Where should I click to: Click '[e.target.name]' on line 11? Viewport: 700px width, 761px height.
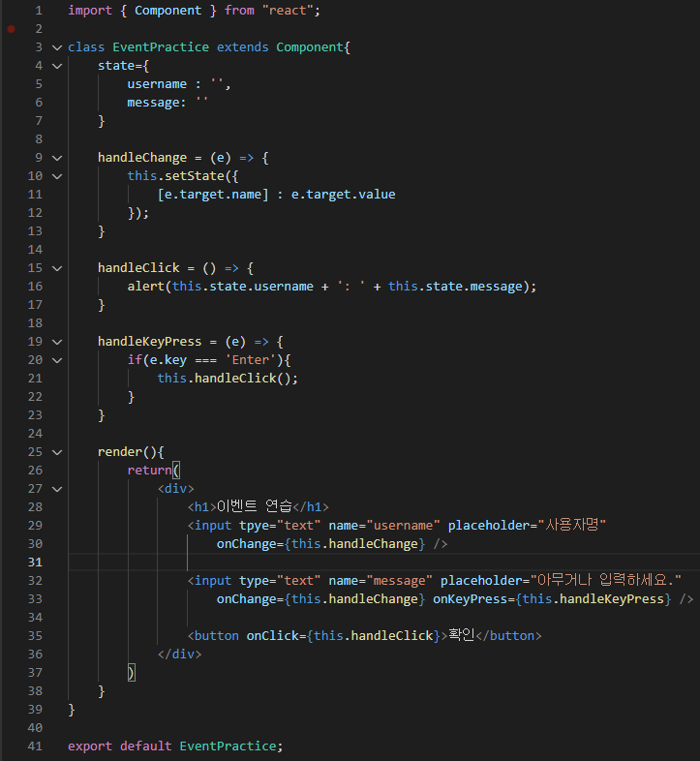(213, 195)
